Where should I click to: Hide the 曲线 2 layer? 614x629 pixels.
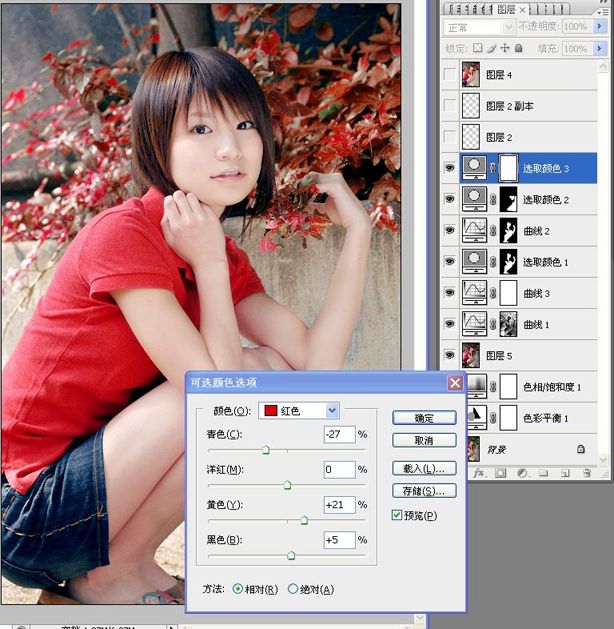[450, 230]
